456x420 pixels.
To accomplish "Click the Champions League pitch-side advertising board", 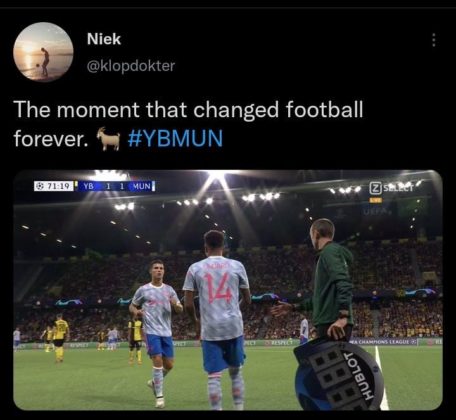I will pos(383,342).
